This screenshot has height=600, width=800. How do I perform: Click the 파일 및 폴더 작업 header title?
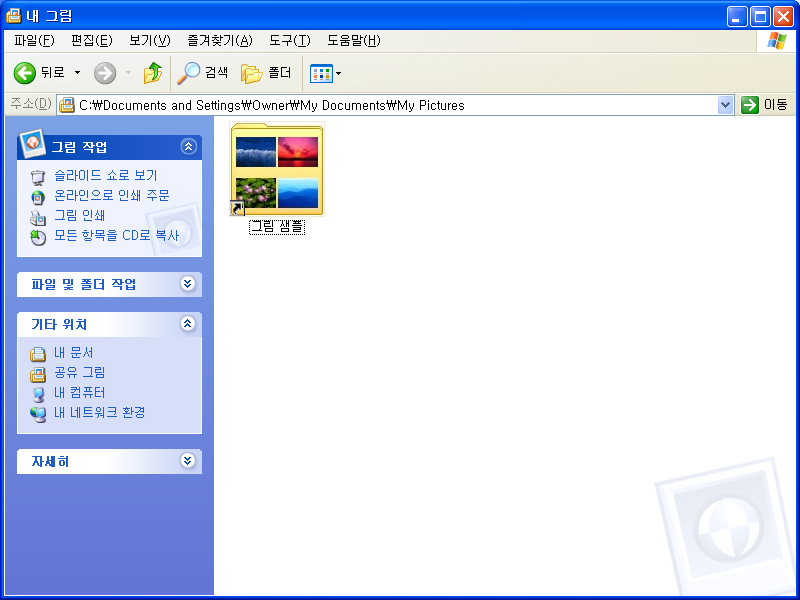(84, 284)
